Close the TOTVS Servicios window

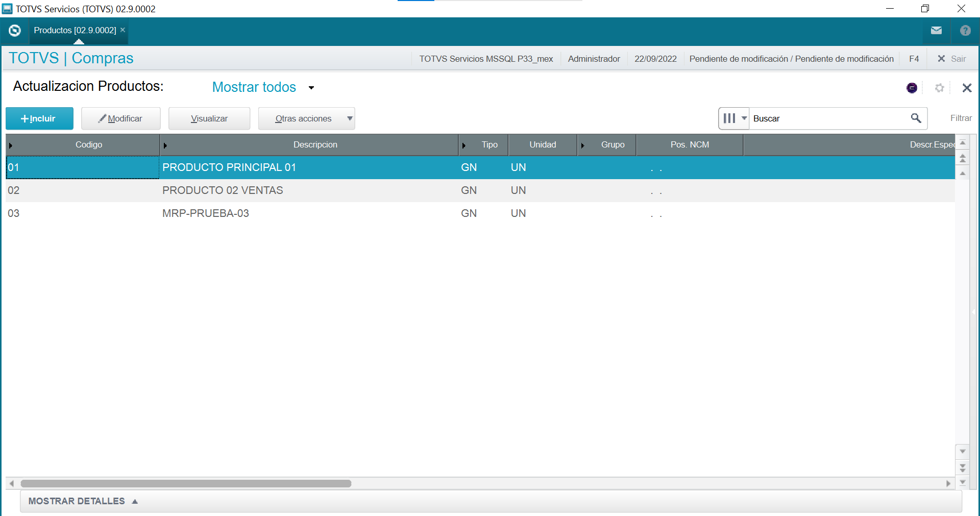[x=961, y=9]
